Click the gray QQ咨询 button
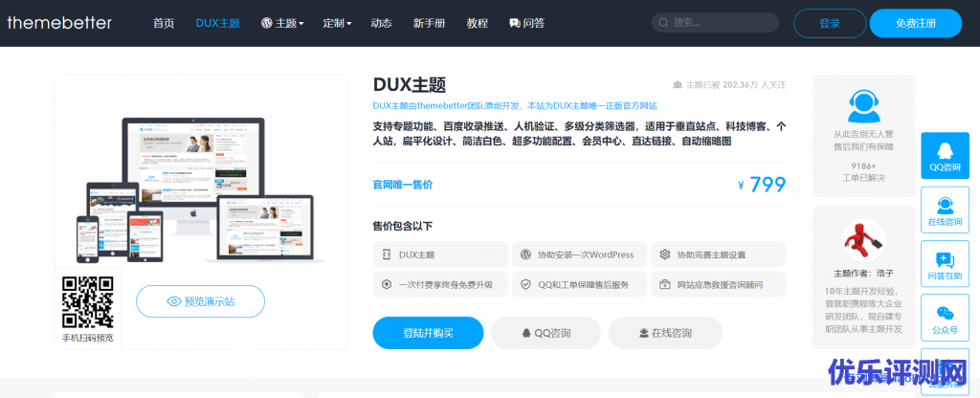Screen dimensions: 980x398 [546, 333]
